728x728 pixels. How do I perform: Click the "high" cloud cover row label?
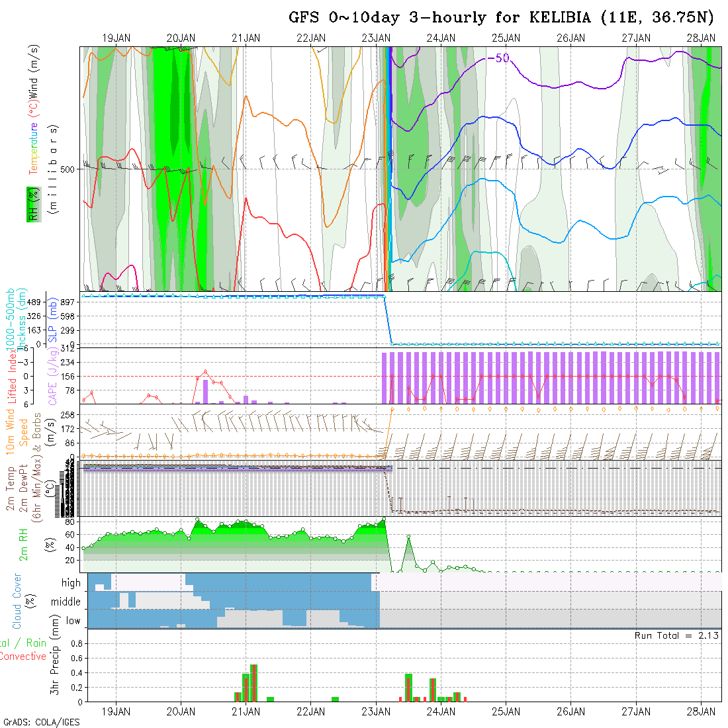coord(71,583)
